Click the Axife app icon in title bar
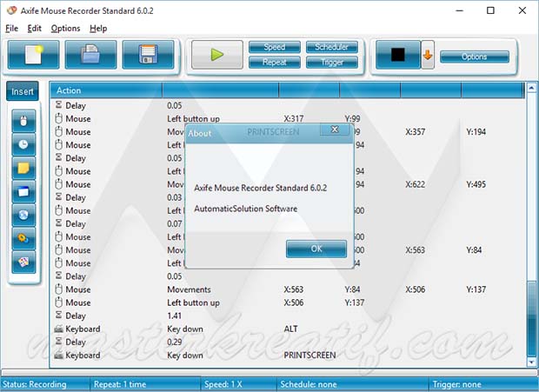Image resolution: width=539 pixels, height=392 pixels. coord(11,10)
